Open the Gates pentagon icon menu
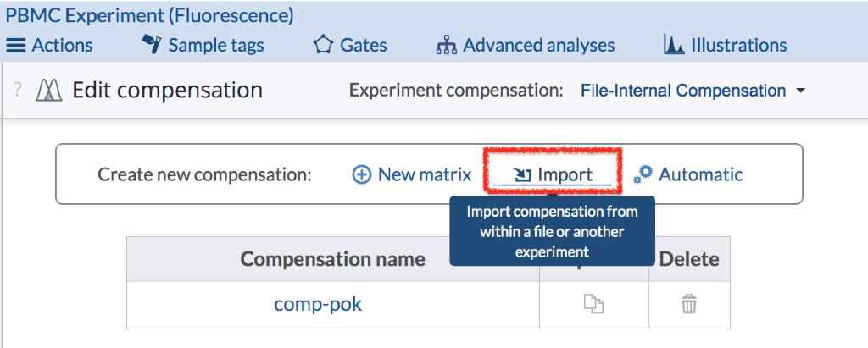 [322, 46]
